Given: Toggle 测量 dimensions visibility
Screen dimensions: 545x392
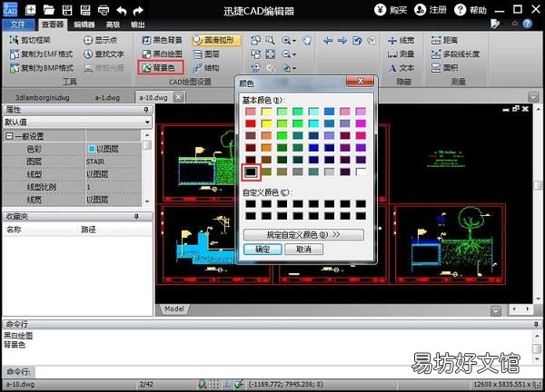Looking at the screenshot, I should pyautogui.click(x=401, y=54).
